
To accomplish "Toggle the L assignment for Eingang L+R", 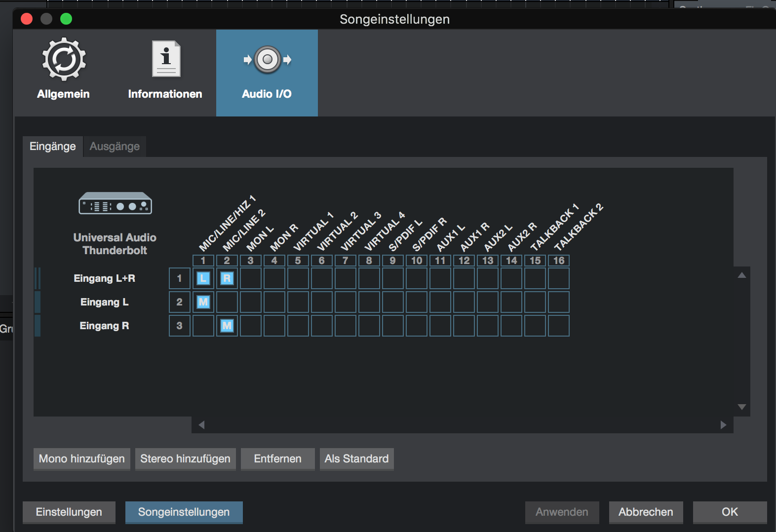I will coord(203,278).
